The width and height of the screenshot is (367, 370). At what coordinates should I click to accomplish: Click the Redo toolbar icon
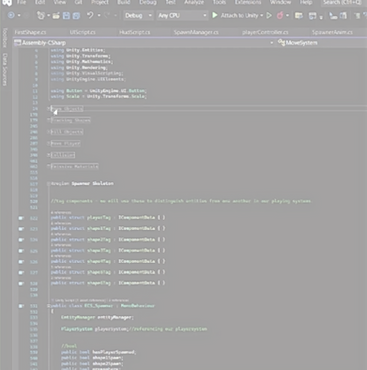pos(108,15)
